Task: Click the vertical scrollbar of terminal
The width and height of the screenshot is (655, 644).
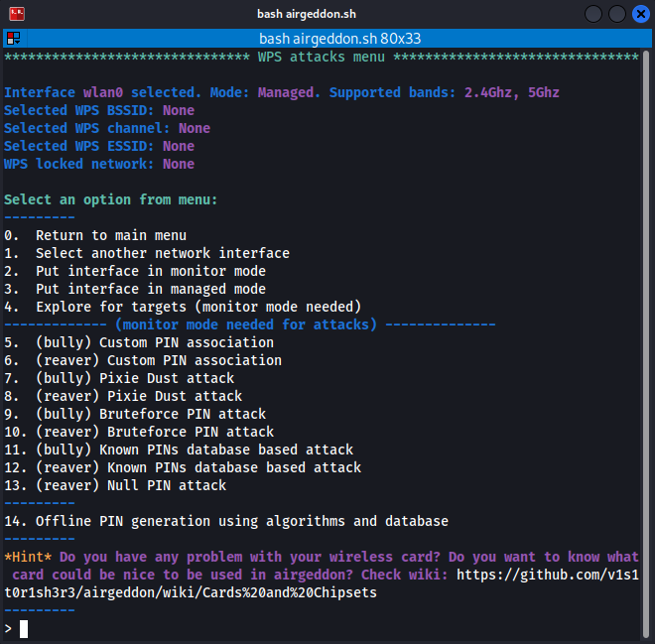Action: [x=646, y=344]
